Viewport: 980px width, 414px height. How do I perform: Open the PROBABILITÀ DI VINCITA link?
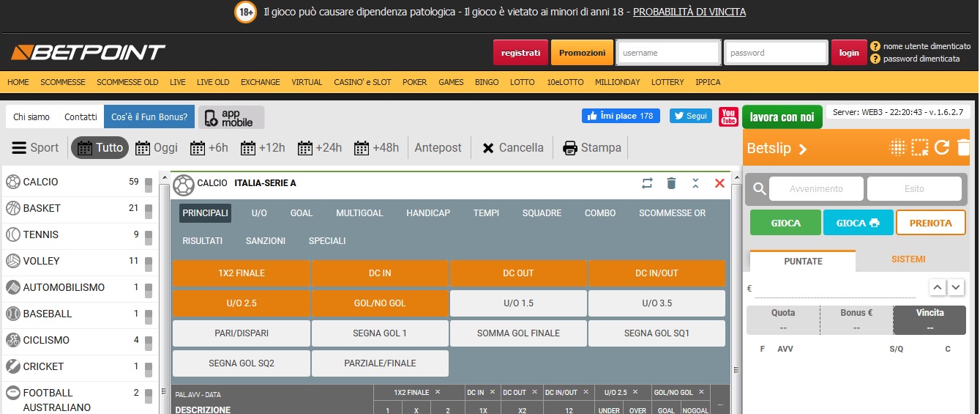[x=689, y=12]
